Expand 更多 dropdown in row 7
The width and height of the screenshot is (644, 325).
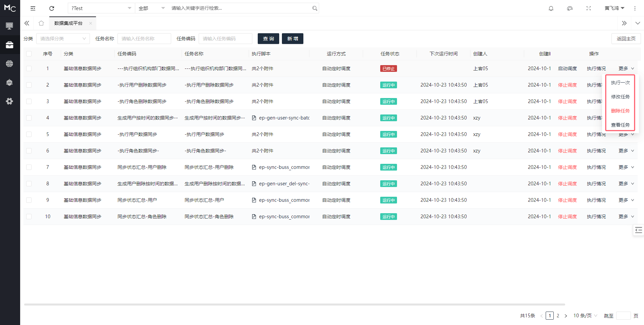(x=626, y=167)
